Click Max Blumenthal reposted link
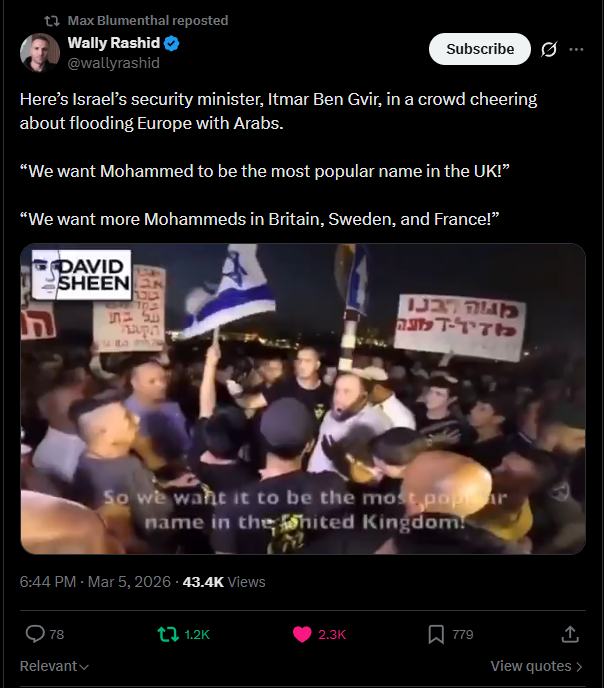This screenshot has width=604, height=688. 148,21
